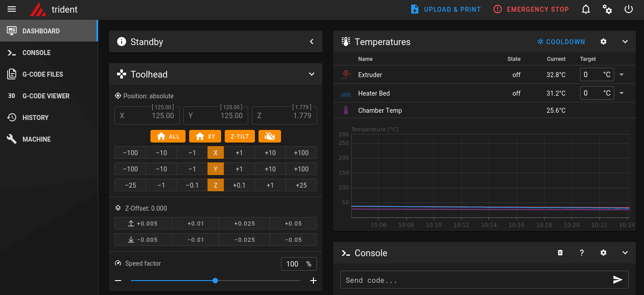Decrease speed factor with minus icon

[118, 281]
